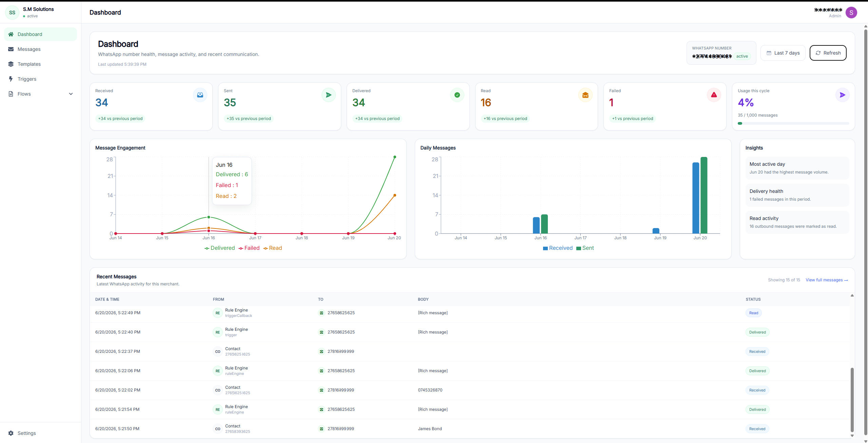Screen dimensions: 868x443
Task: Click the 6/20/2026, 5:22:06 PM timestamp
Action: (x=118, y=371)
